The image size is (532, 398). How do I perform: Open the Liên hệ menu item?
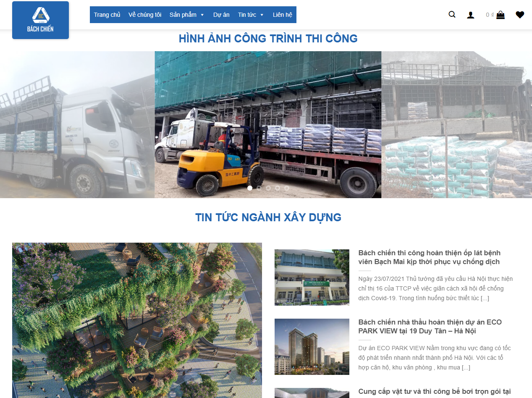click(283, 15)
